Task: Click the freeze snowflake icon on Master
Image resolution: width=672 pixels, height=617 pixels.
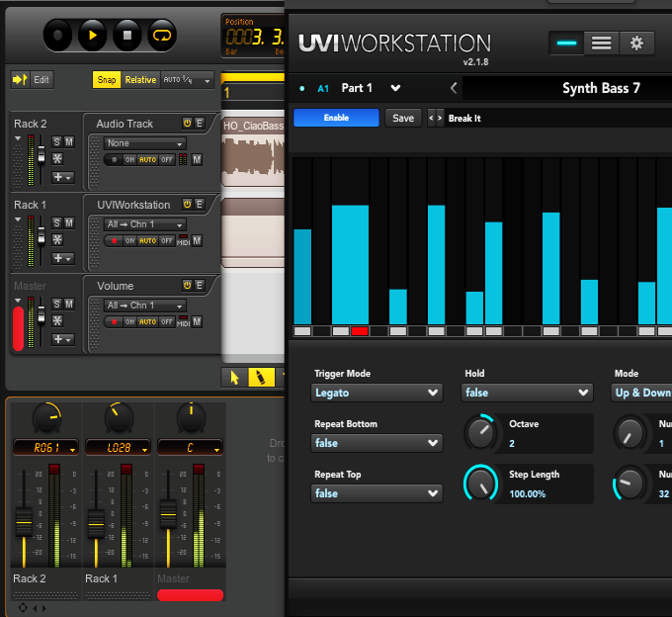Action: (57, 320)
